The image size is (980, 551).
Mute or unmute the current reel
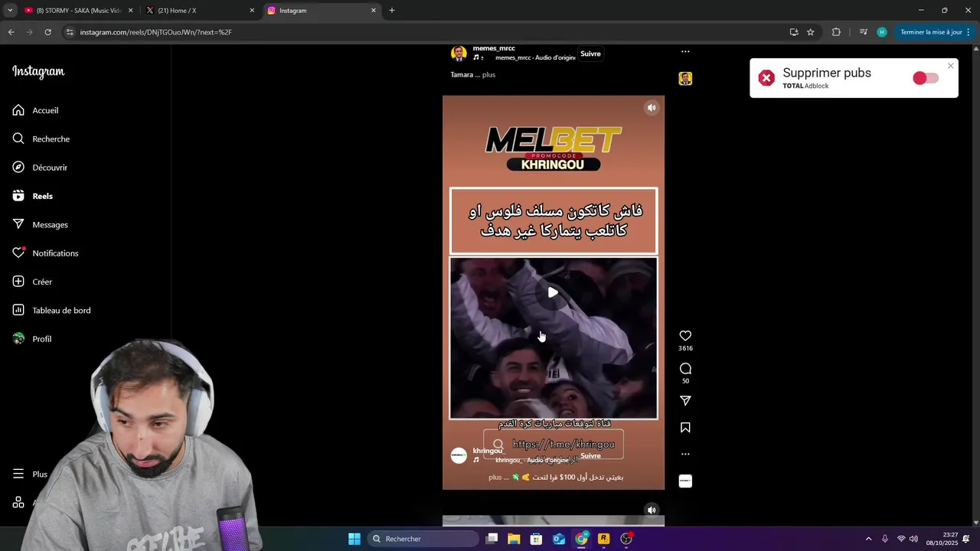pyautogui.click(x=652, y=108)
